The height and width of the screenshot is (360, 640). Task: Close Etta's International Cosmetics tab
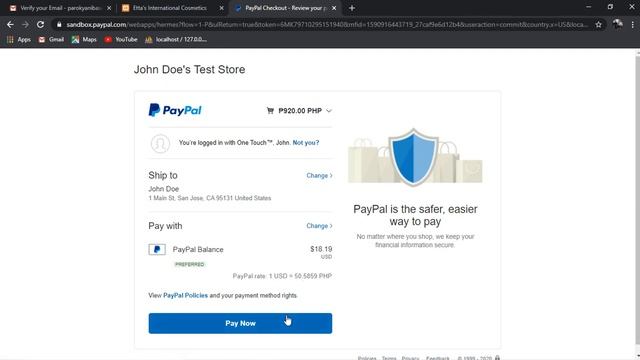[x=222, y=8]
